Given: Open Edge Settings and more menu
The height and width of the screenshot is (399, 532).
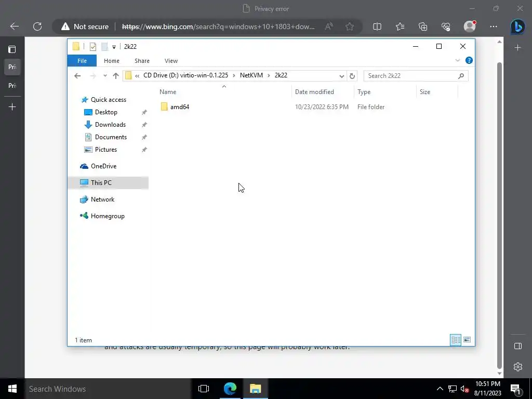Looking at the screenshot, I should [x=494, y=26].
